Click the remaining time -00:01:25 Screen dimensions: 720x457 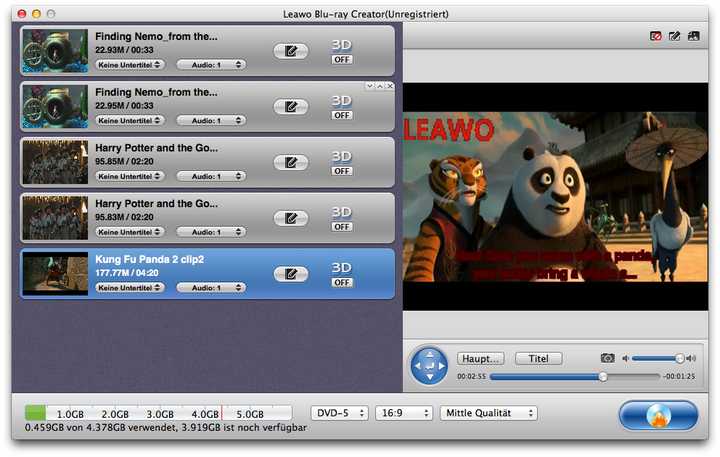(x=679, y=377)
